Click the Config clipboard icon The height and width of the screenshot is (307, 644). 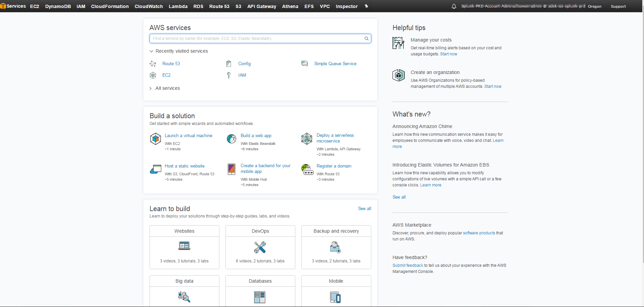pos(229,63)
